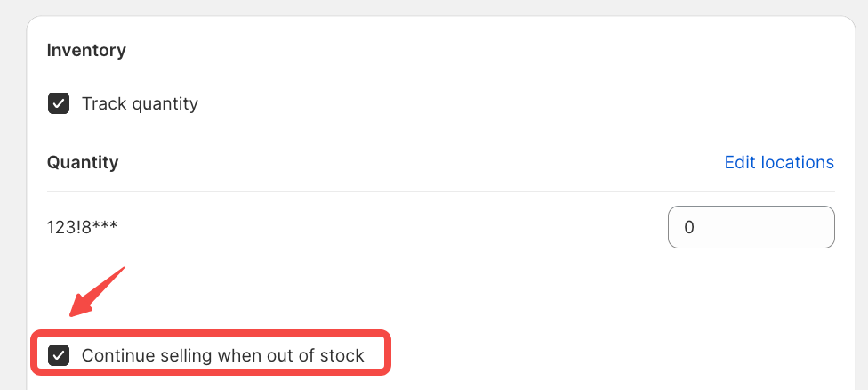Click the word "locations" in the blue link
The height and width of the screenshot is (390, 868).
point(798,162)
